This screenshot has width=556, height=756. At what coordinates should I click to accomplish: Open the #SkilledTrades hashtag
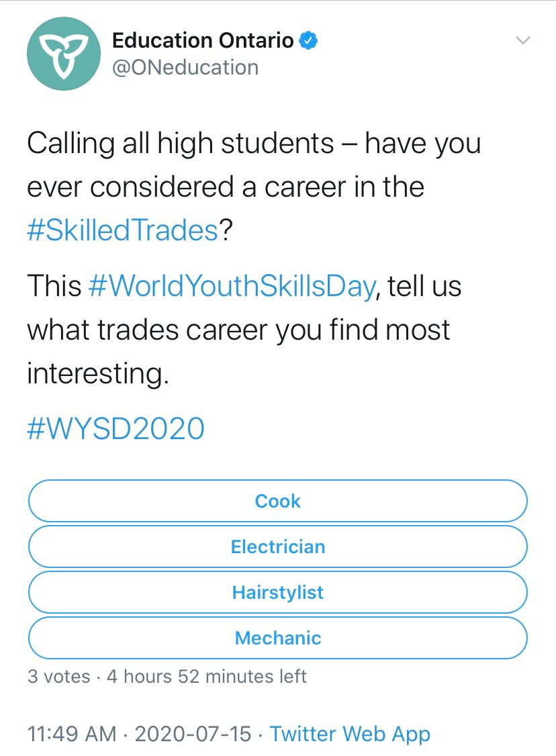(x=123, y=230)
